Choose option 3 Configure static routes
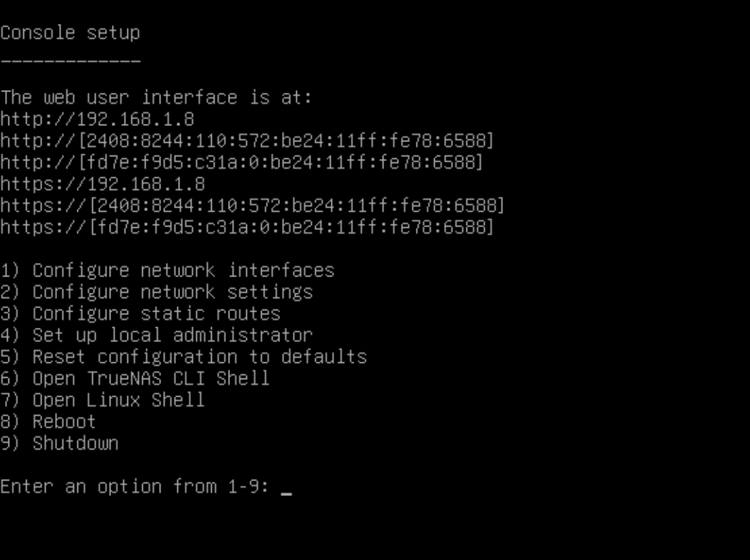750x560 pixels. point(141,314)
